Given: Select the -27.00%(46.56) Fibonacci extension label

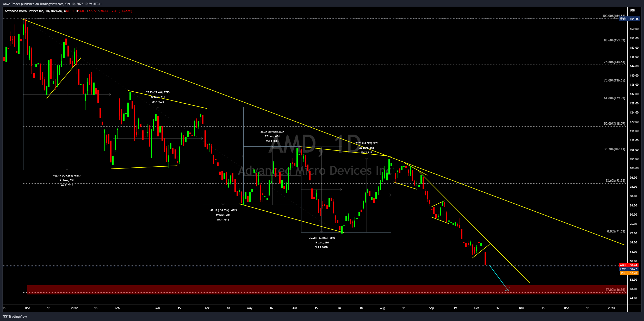Looking at the screenshot, I should (x=614, y=290).
